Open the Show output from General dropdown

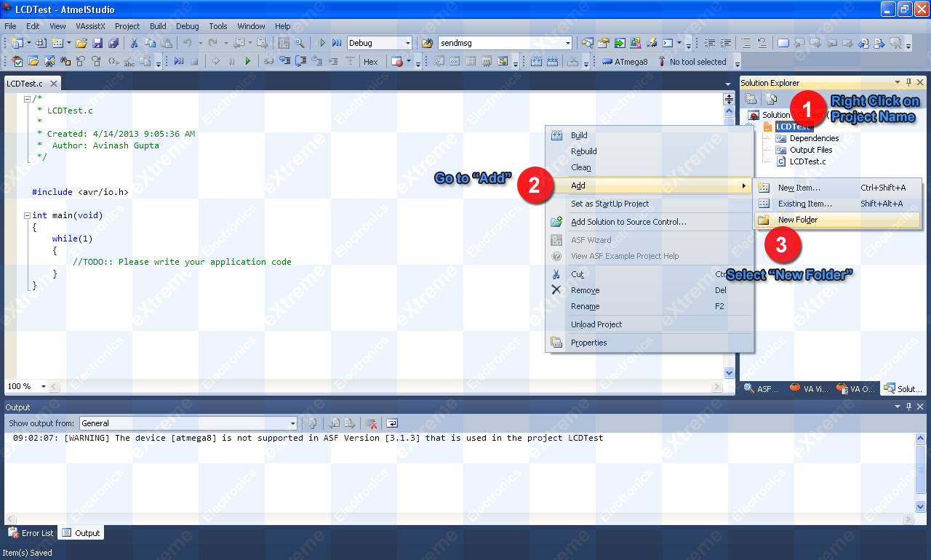coord(293,423)
